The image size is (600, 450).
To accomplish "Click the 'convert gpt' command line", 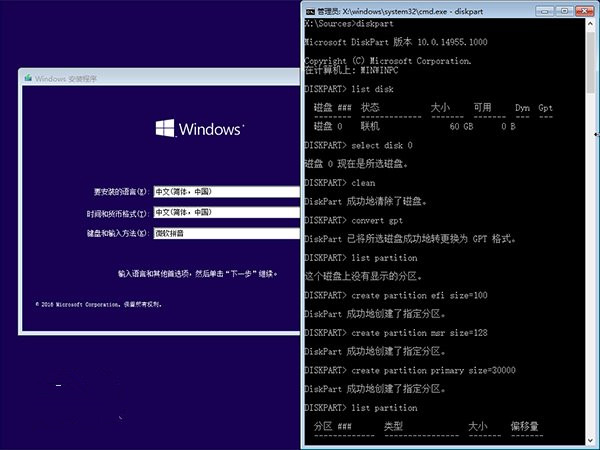I will pos(354,220).
